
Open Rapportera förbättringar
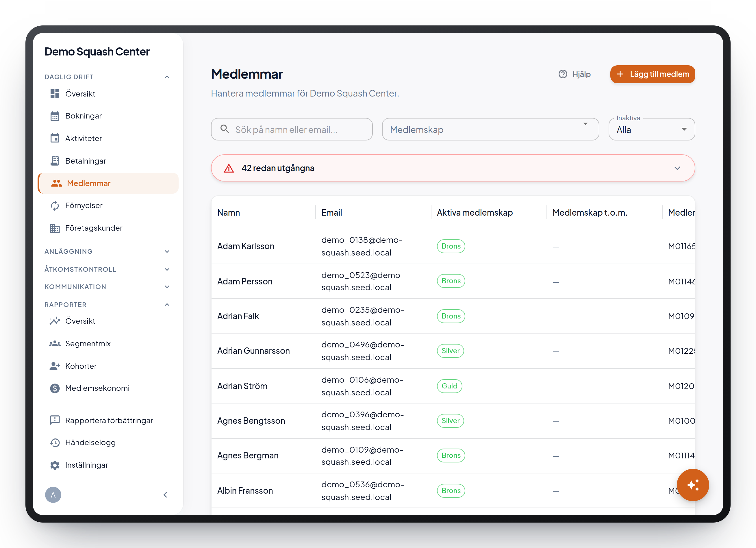pos(108,420)
